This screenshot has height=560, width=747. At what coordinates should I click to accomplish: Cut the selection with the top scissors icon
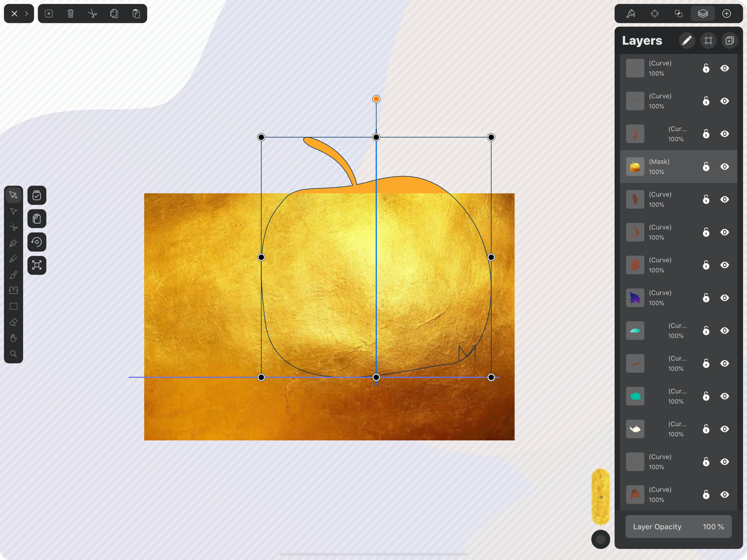point(92,14)
